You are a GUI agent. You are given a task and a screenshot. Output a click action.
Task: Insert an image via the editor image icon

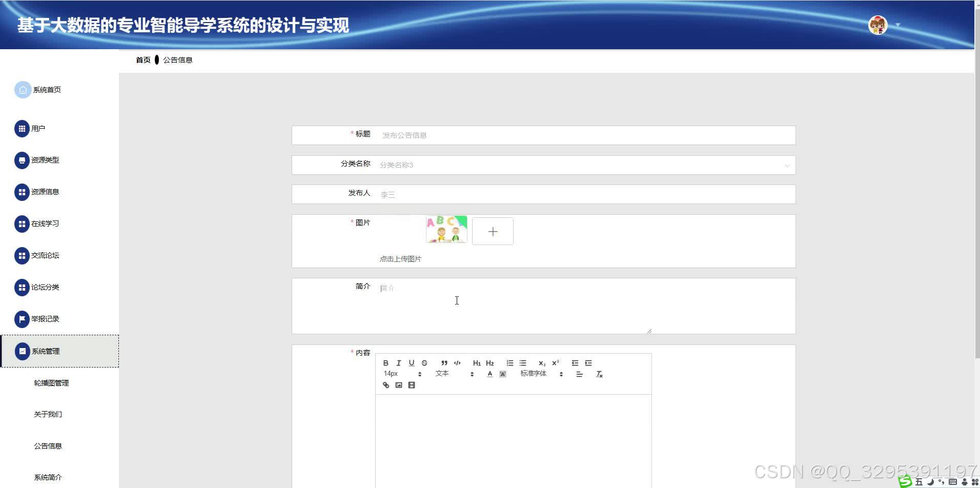pyautogui.click(x=399, y=385)
